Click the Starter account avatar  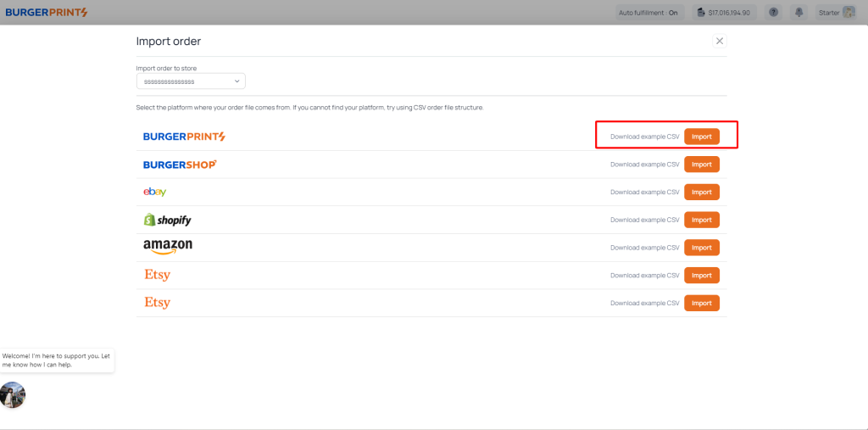click(849, 13)
